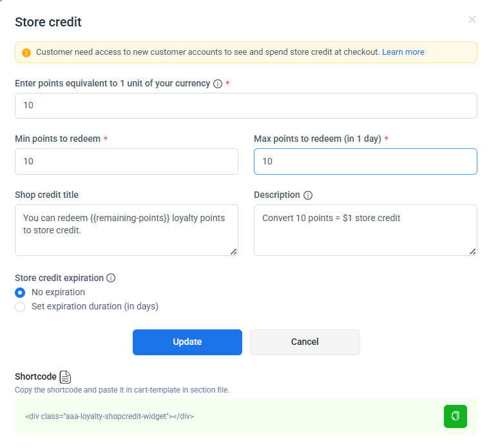Image resolution: width=489 pixels, height=448 pixels.
Task: Click the Max points to redeem field
Action: click(365, 161)
